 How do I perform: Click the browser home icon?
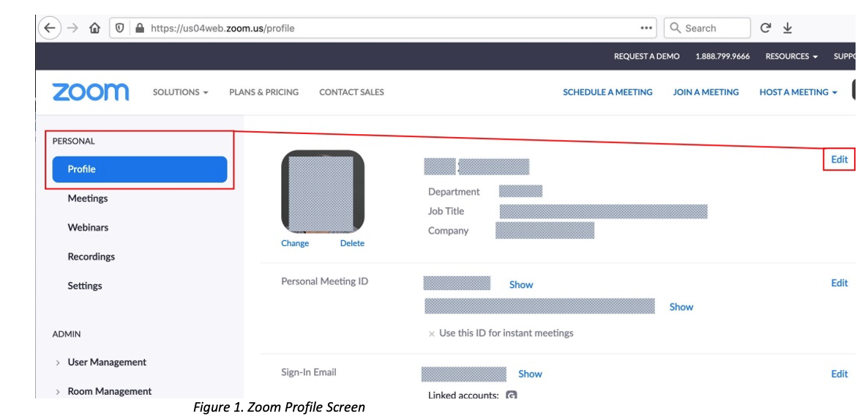point(94,29)
